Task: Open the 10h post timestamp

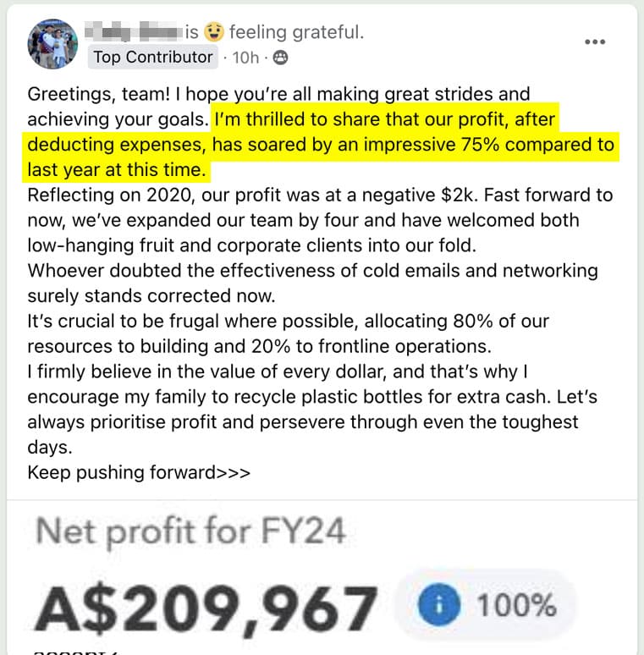Action: (x=245, y=58)
